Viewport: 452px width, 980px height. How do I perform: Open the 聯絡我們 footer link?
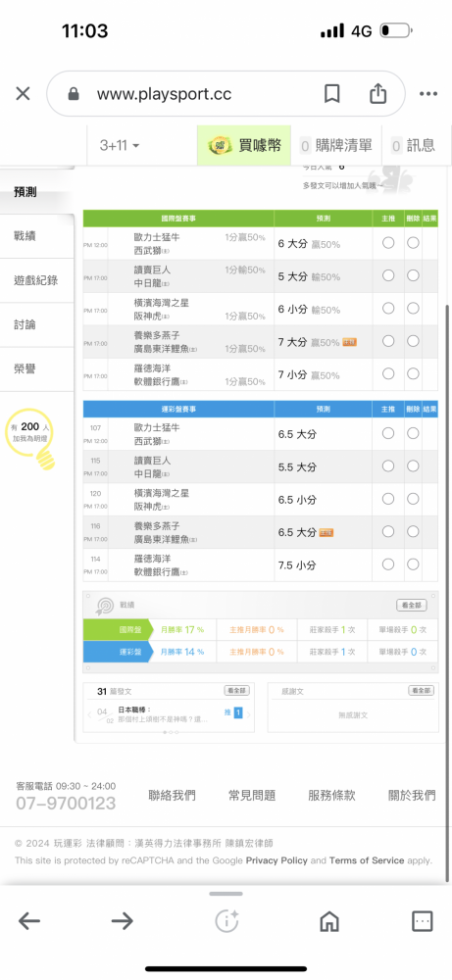point(172,795)
